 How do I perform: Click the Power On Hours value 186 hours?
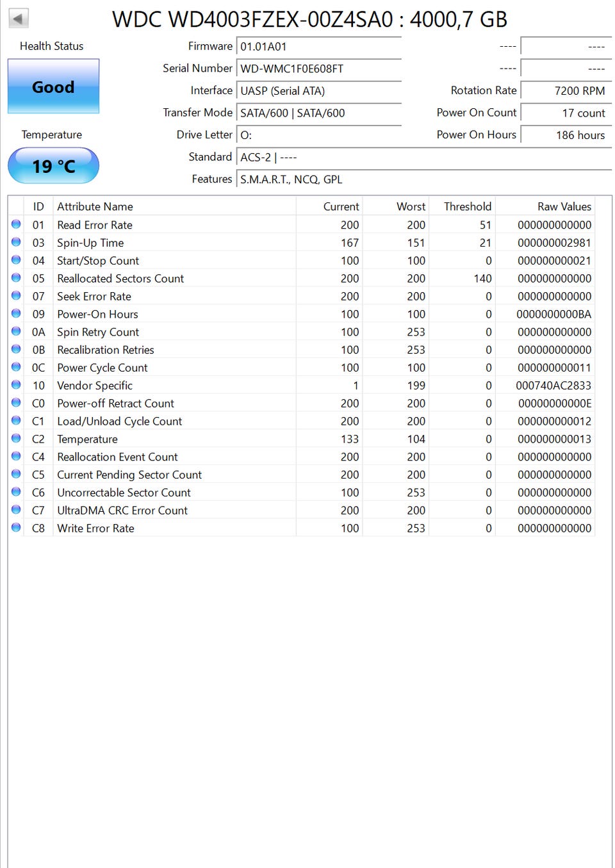tap(566, 135)
